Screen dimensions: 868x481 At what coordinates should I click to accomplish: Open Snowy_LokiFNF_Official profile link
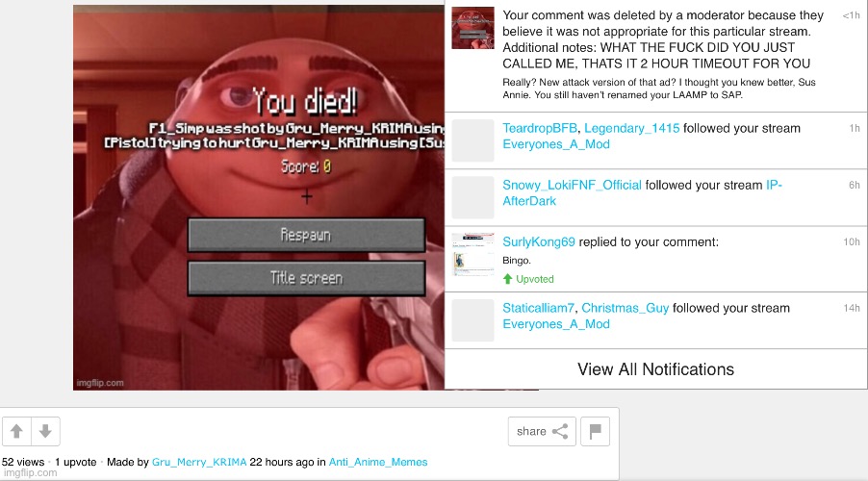572,185
